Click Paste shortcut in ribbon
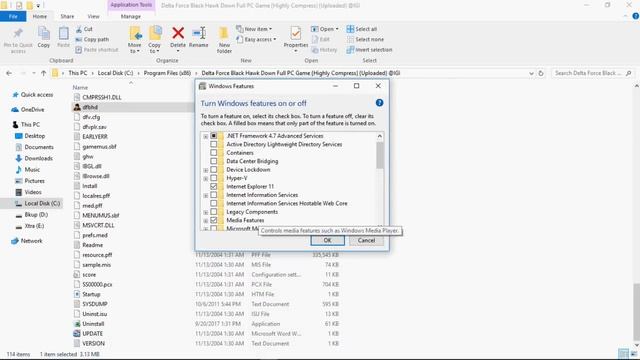 pyautogui.click(x=97, y=50)
